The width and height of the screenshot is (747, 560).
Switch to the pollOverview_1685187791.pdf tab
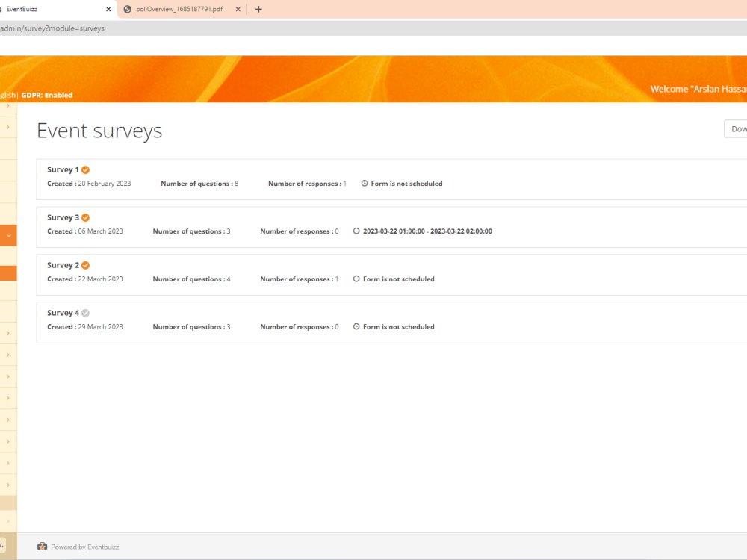pos(182,9)
